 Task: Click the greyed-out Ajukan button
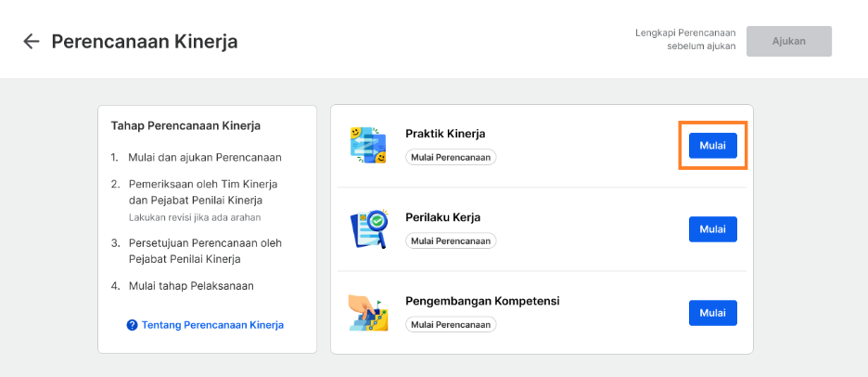[789, 41]
